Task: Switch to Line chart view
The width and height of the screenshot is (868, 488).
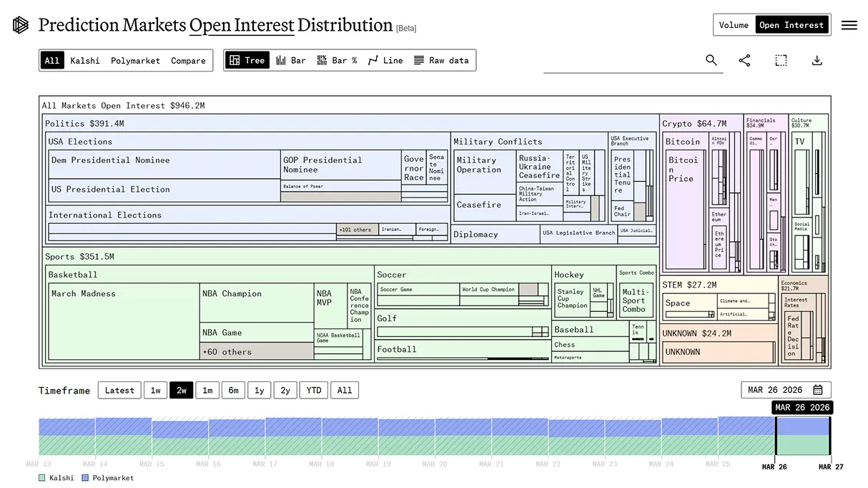Action: [x=385, y=61]
